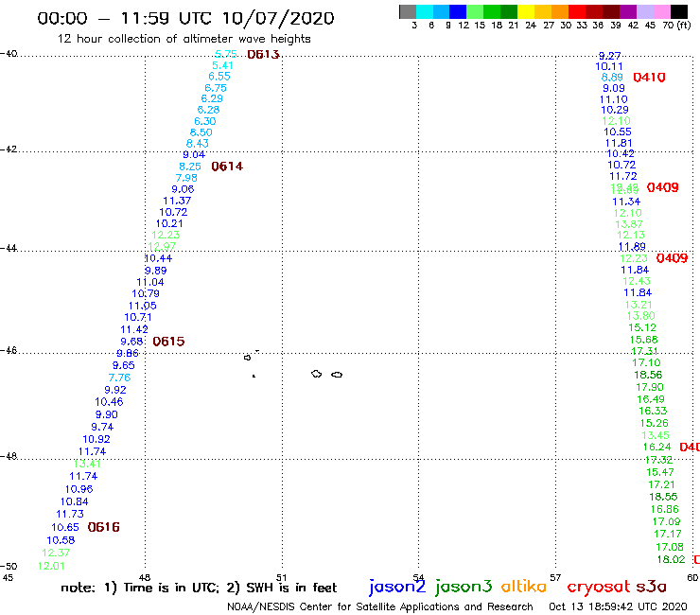Click the larger island outline east of 51
Viewport: 700px width, 615px height.
317,374
